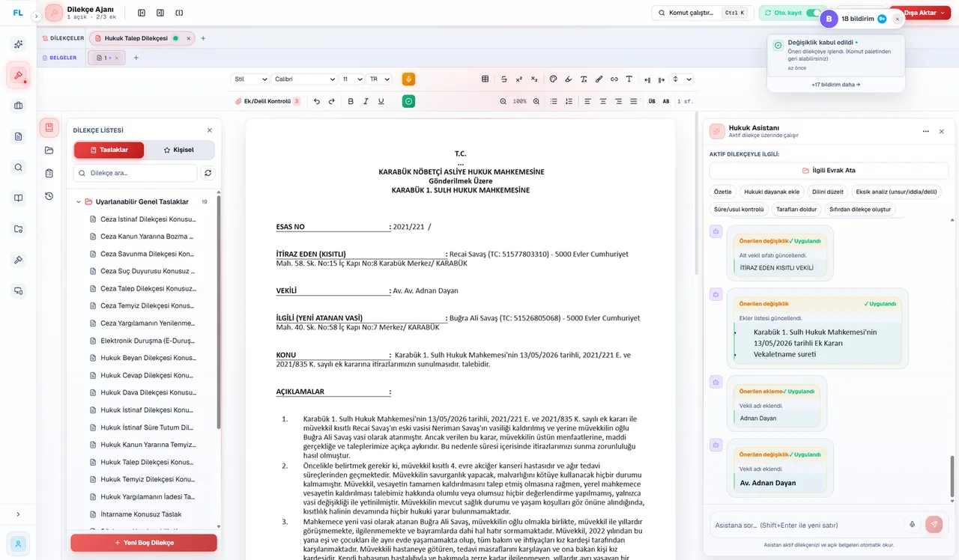Image resolution: width=959 pixels, height=560 pixels.
Task: Click the İlgili Evrak Ata button
Action: pos(829,170)
